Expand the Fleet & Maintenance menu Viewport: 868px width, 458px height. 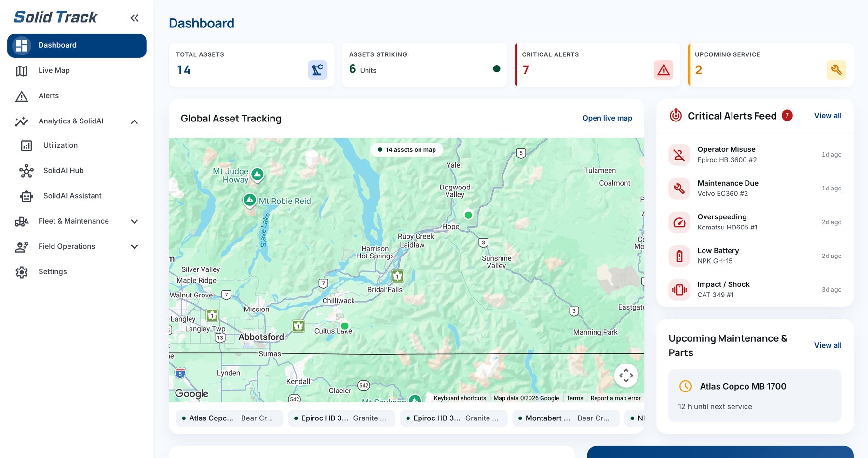tap(135, 221)
